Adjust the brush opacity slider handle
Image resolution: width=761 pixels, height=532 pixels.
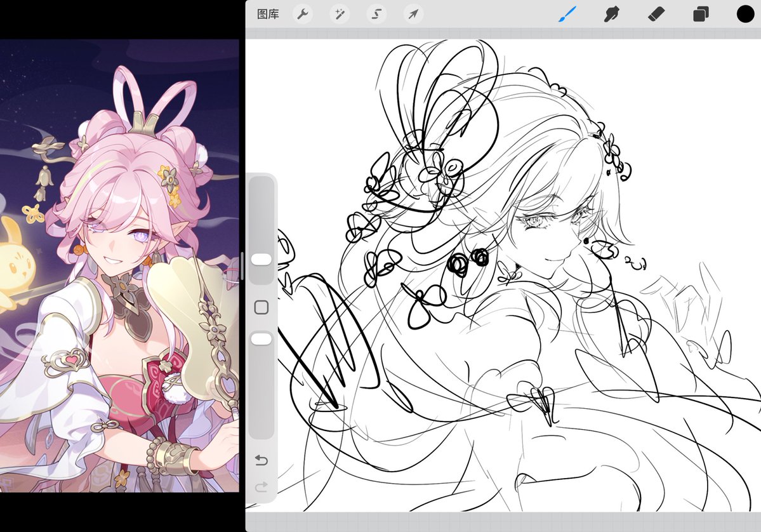(x=261, y=339)
